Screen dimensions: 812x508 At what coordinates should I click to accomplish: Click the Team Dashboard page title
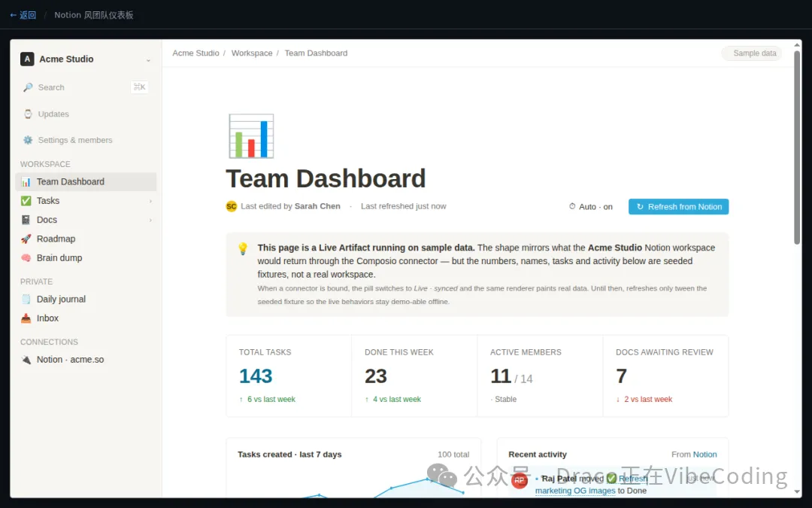tap(326, 179)
